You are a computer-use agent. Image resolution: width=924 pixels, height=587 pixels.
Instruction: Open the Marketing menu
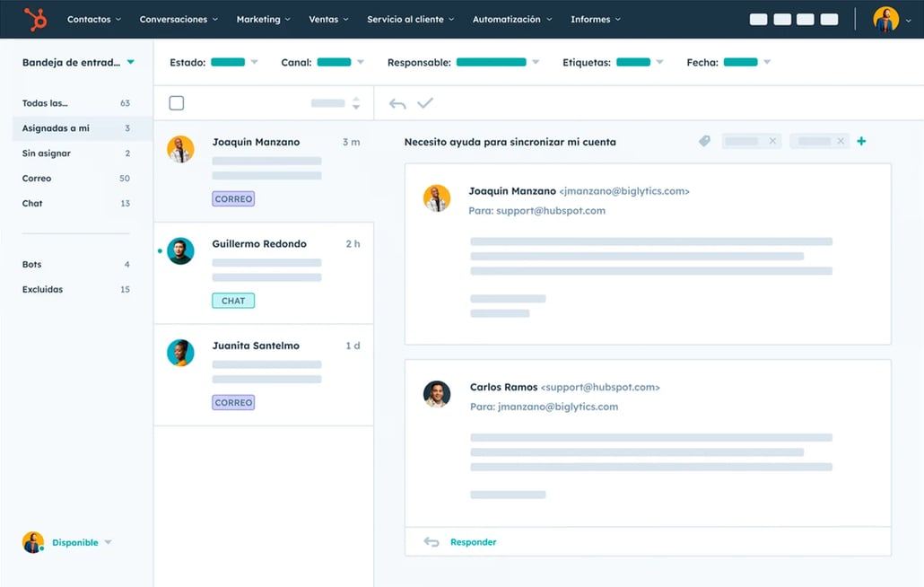coord(264,20)
